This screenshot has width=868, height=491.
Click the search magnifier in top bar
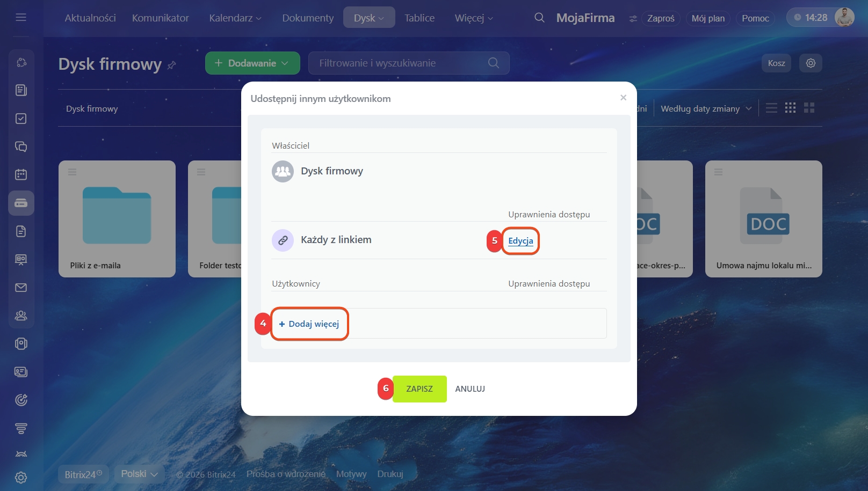pos(539,18)
